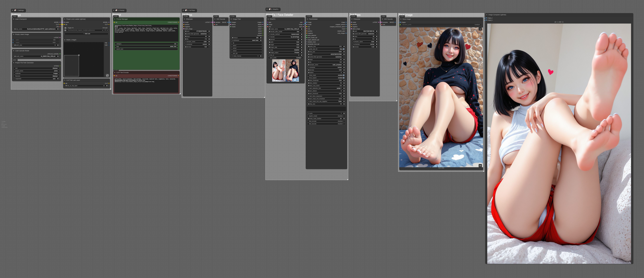Open sampler_name euler_ancestral combo in FaceDetailer

(326, 65)
